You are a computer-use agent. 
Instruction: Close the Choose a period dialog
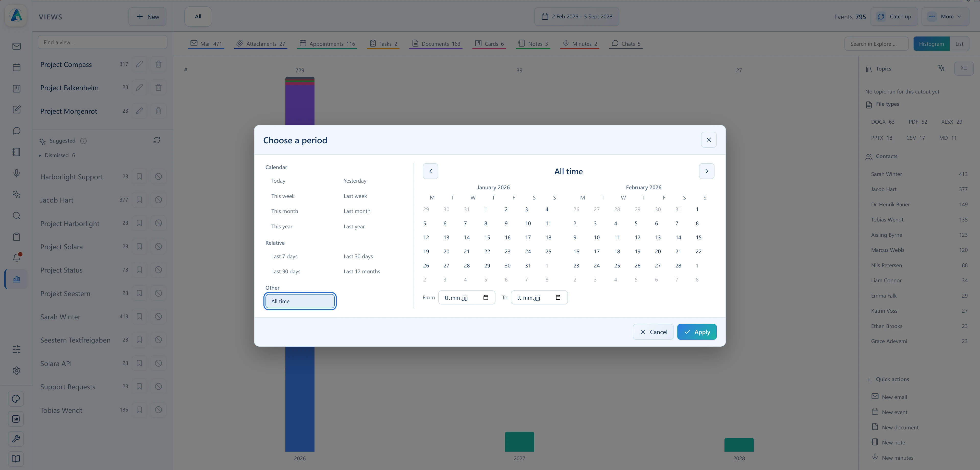point(708,140)
